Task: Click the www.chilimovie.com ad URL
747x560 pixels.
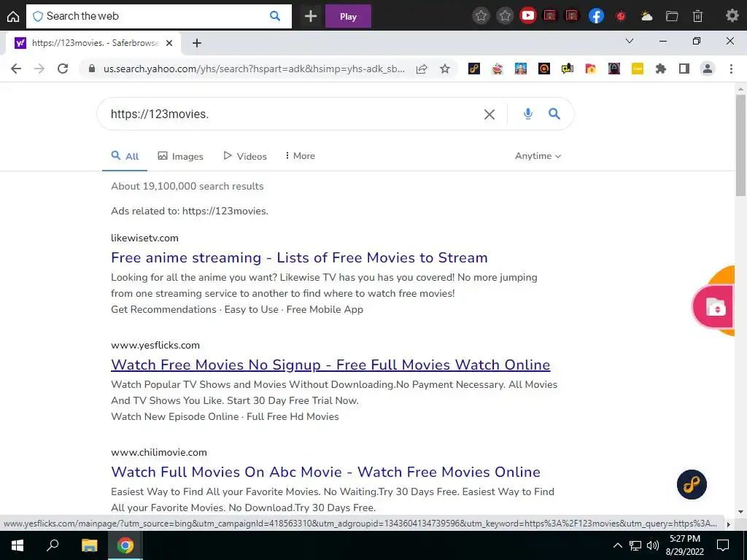Action: click(x=159, y=452)
